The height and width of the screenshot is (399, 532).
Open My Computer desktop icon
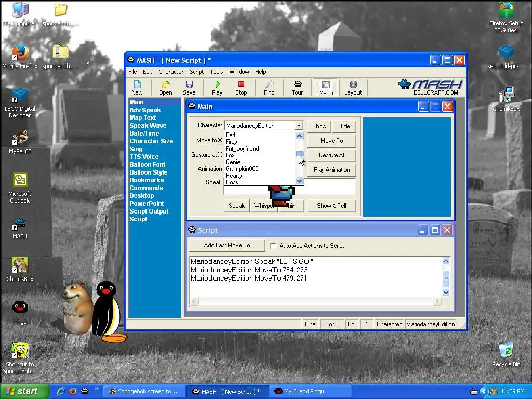point(20,14)
